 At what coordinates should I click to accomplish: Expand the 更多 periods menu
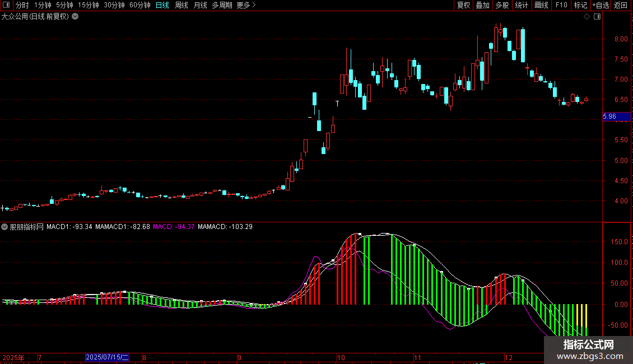(246, 5)
